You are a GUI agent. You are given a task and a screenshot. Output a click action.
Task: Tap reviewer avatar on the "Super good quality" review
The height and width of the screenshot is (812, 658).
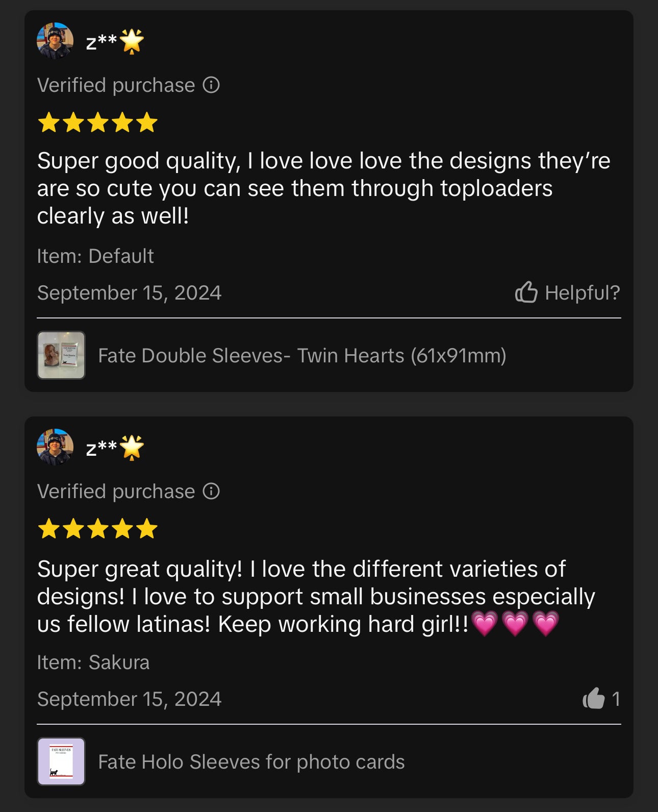(55, 41)
